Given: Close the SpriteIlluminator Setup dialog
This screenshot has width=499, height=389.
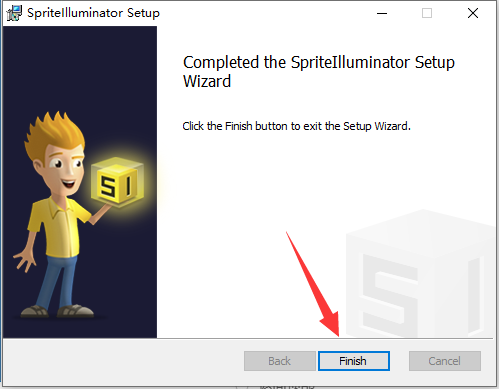Looking at the screenshot, I should click(x=473, y=13).
